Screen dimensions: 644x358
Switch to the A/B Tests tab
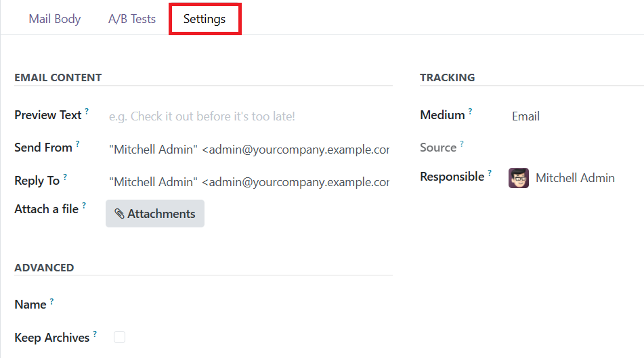click(132, 19)
